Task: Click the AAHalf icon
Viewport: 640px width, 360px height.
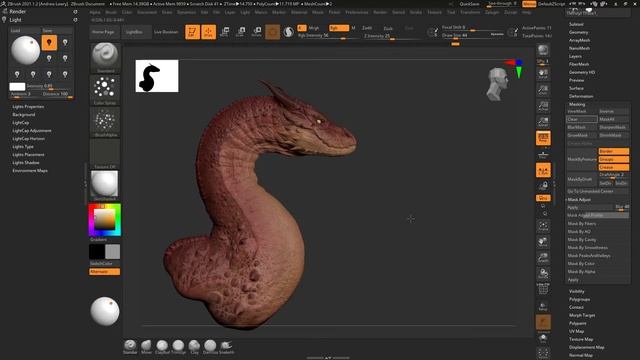Action: pos(543,122)
